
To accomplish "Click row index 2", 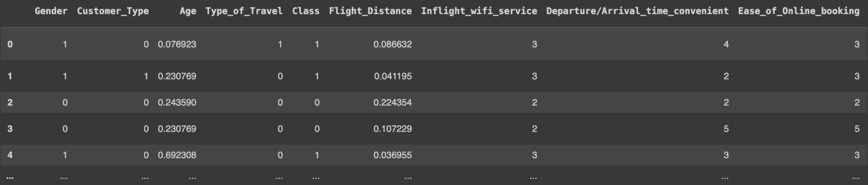I will tap(10, 102).
